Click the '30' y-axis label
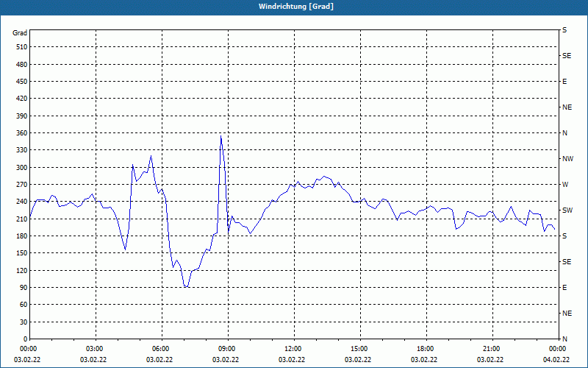The image size is (588, 368). click(24, 322)
